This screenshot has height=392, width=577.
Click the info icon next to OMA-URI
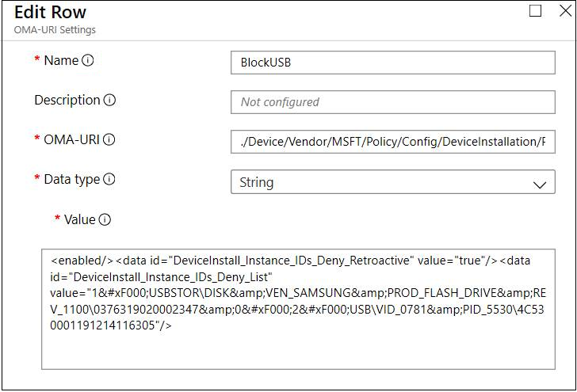coord(109,140)
